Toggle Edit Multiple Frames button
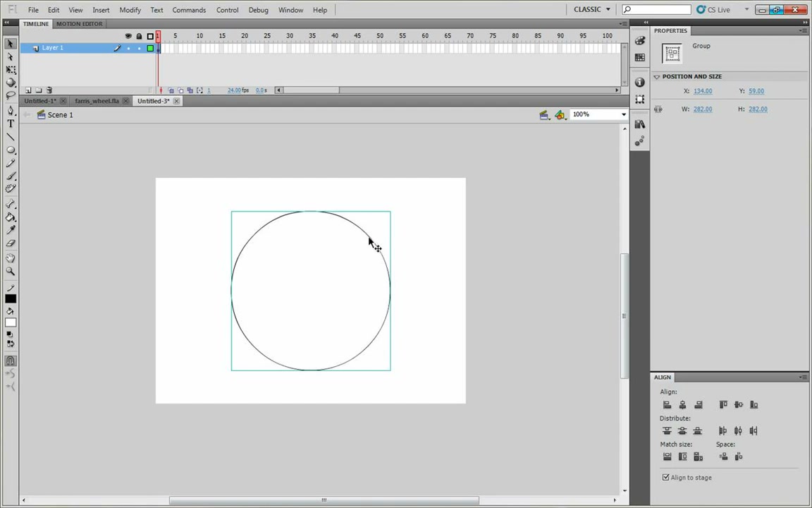812x508 pixels. tap(190, 90)
